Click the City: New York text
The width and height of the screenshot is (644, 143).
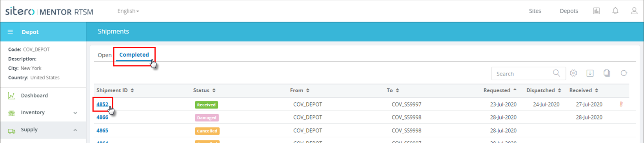(x=25, y=68)
